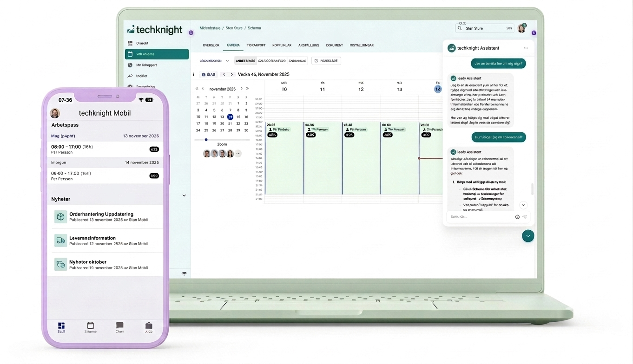Click the emoji icon in assistant input
633x364 pixels.
point(517,217)
